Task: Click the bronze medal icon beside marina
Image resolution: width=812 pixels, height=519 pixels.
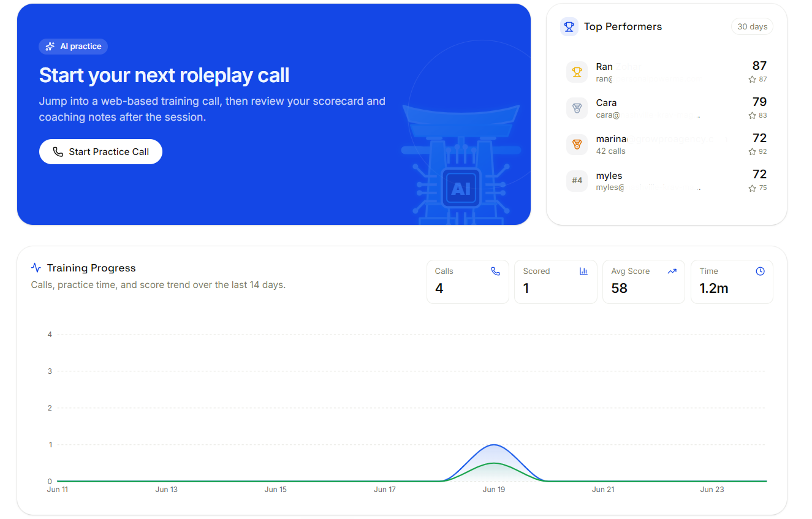Action: click(577, 145)
